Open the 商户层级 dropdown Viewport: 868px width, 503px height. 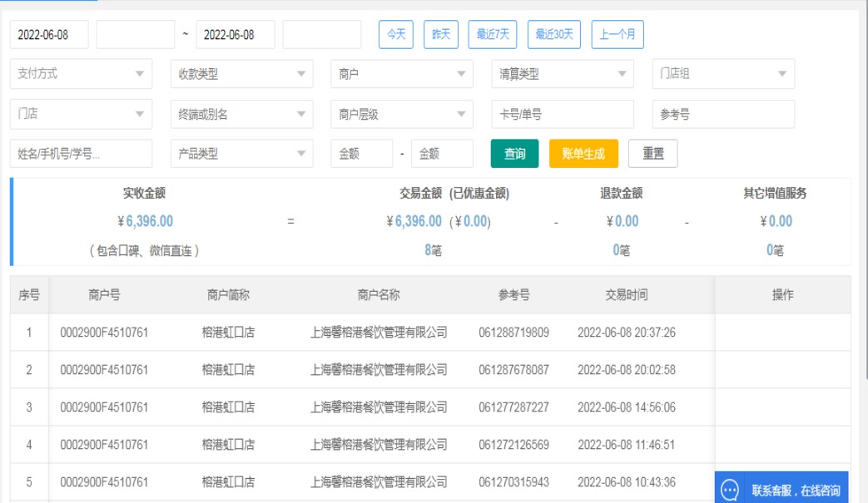401,115
